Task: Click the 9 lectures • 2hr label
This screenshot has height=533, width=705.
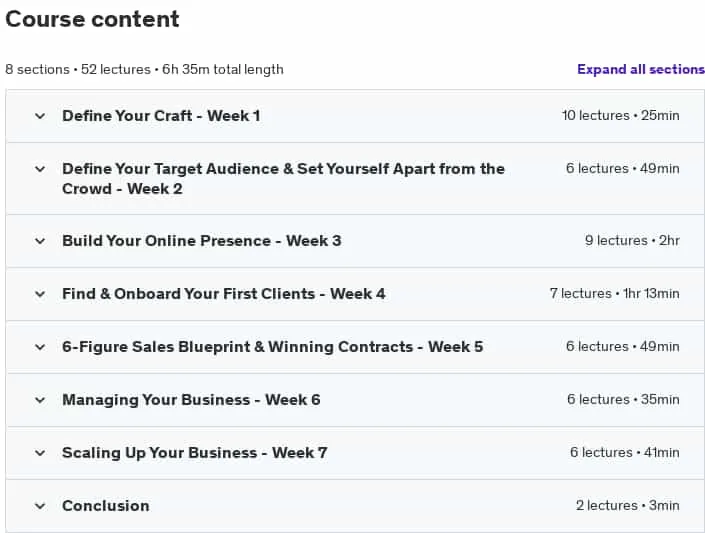Action: point(632,241)
